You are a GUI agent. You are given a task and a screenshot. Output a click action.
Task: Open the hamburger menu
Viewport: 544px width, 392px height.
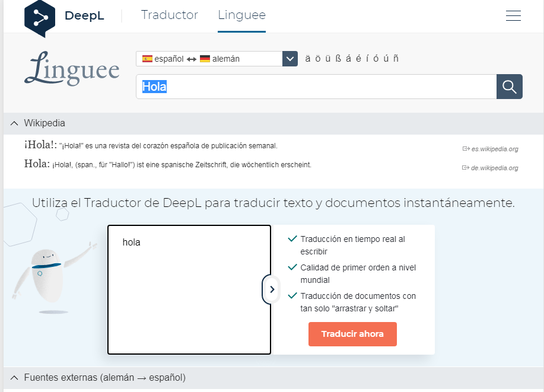[x=513, y=16]
